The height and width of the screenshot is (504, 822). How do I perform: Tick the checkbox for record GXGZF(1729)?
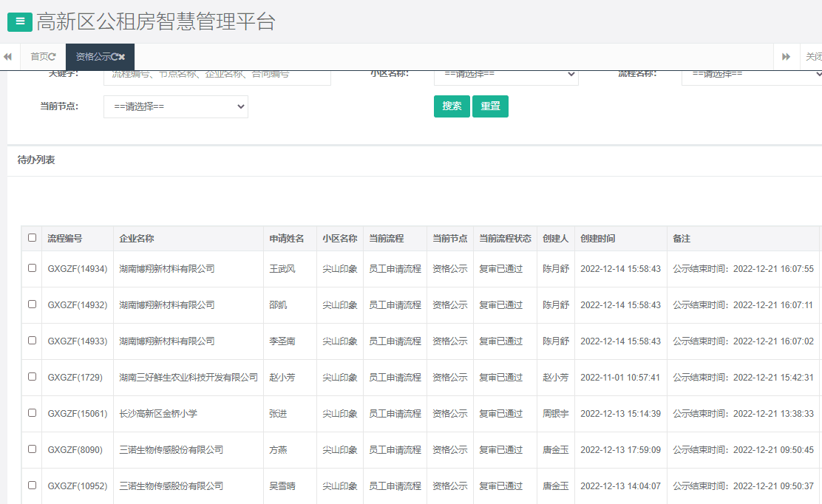32,377
